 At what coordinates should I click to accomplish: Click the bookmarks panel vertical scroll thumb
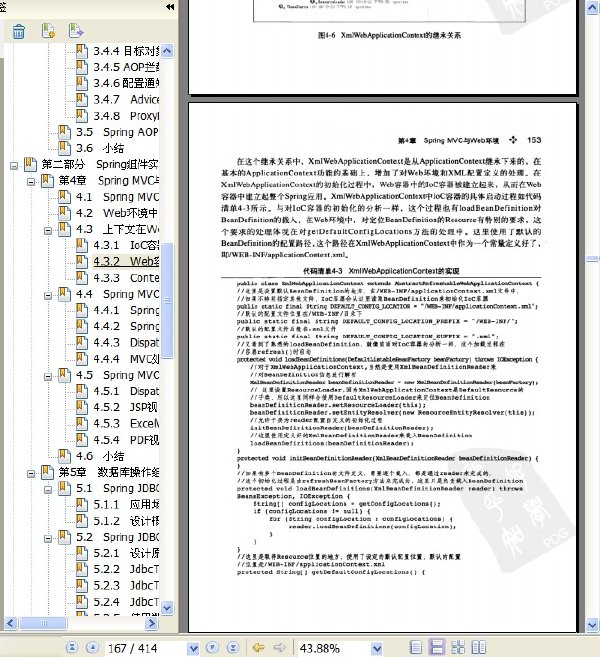(x=167, y=300)
